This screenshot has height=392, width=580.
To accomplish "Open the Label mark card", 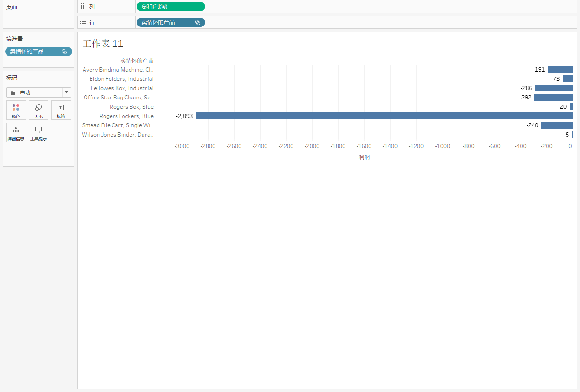I will pyautogui.click(x=61, y=110).
